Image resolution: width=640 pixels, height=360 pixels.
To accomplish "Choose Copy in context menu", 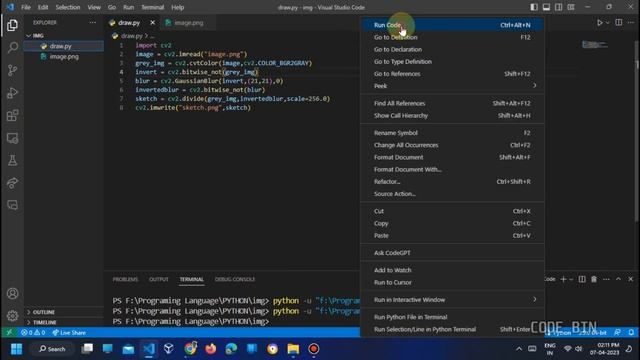I will (452, 223).
